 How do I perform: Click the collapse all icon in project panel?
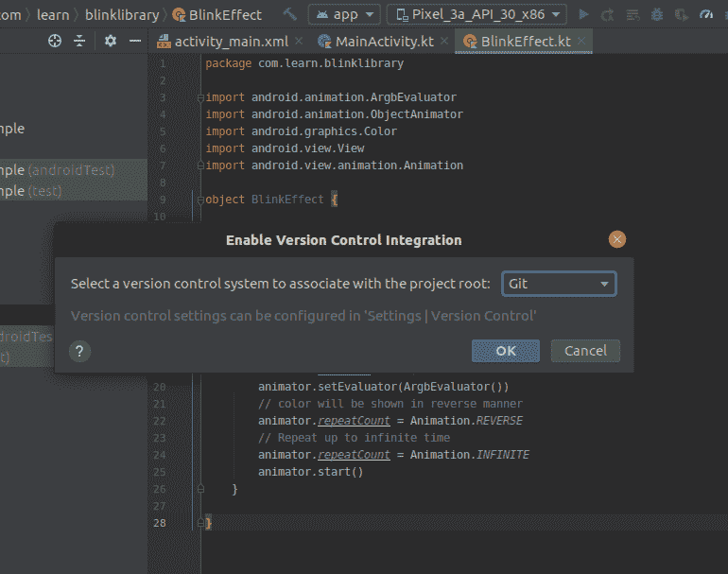coord(79,41)
